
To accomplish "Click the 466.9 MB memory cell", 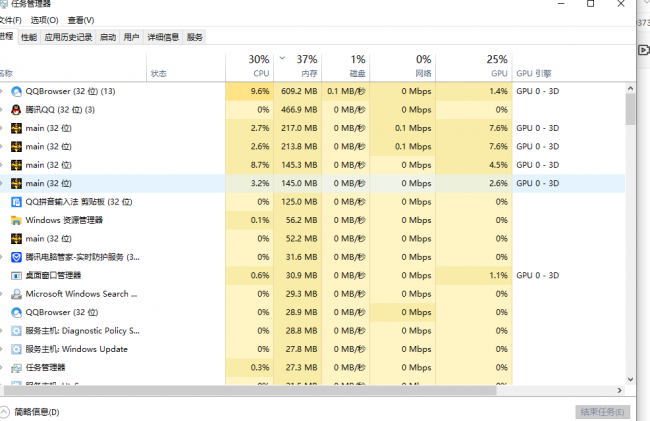I will click(298, 110).
